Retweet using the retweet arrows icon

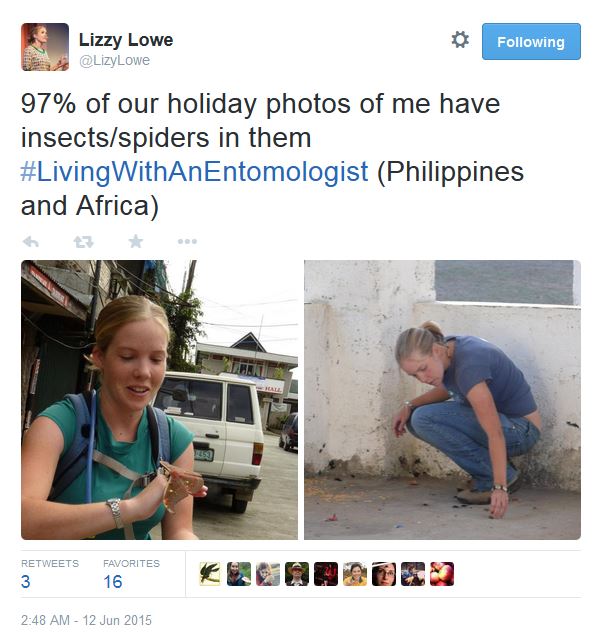point(84,242)
